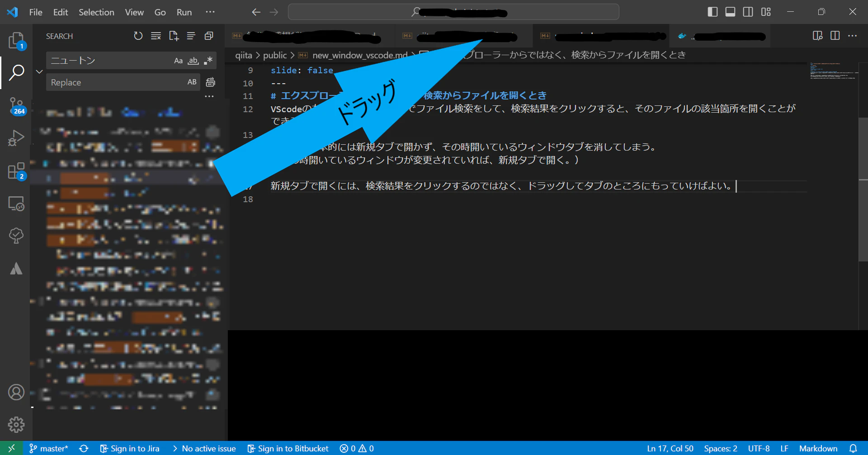Viewport: 868px width, 455px height.
Task: Open the File menu
Action: coord(36,12)
